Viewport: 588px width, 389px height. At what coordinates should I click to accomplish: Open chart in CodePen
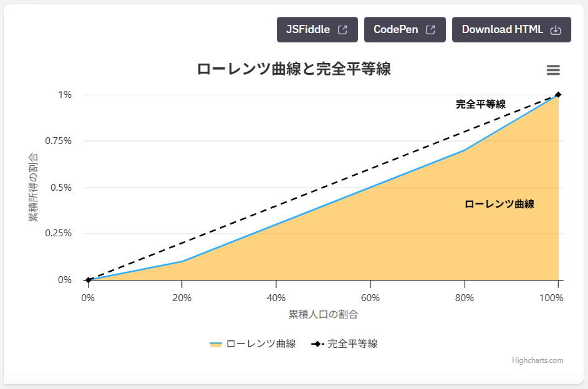(x=404, y=30)
